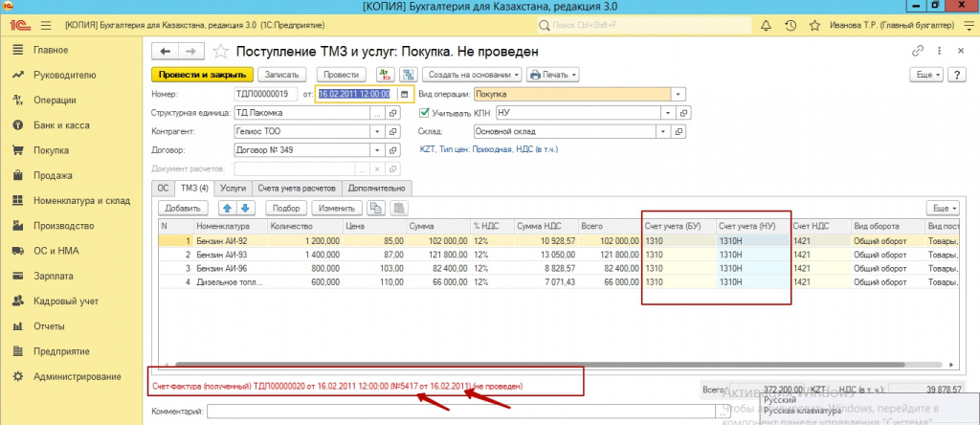Open the Основной склад record
Screen dimensions: 980x425
tap(679, 132)
